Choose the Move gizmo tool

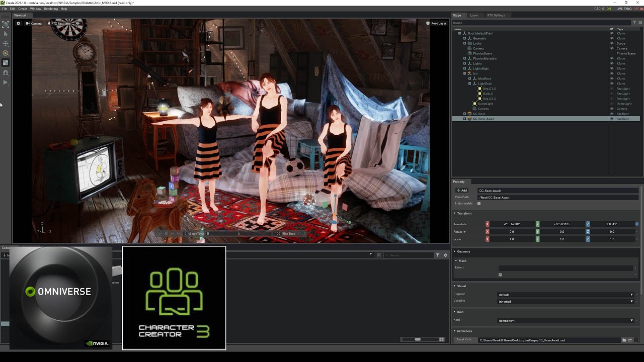(x=6, y=43)
